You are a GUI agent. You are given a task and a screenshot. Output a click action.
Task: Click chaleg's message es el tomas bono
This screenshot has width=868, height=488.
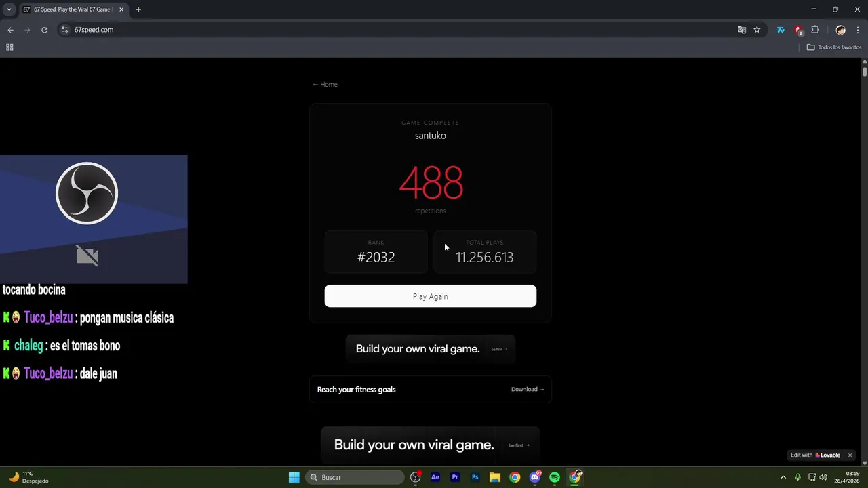85,346
